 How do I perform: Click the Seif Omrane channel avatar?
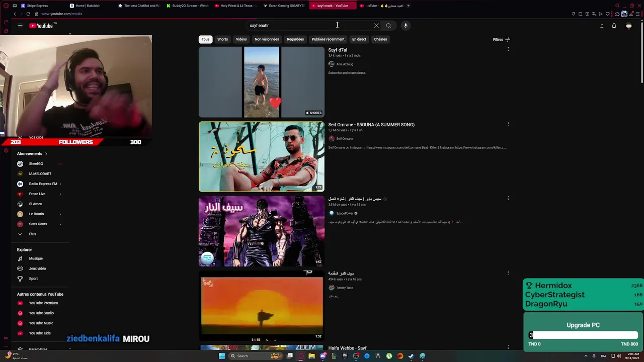(331, 138)
